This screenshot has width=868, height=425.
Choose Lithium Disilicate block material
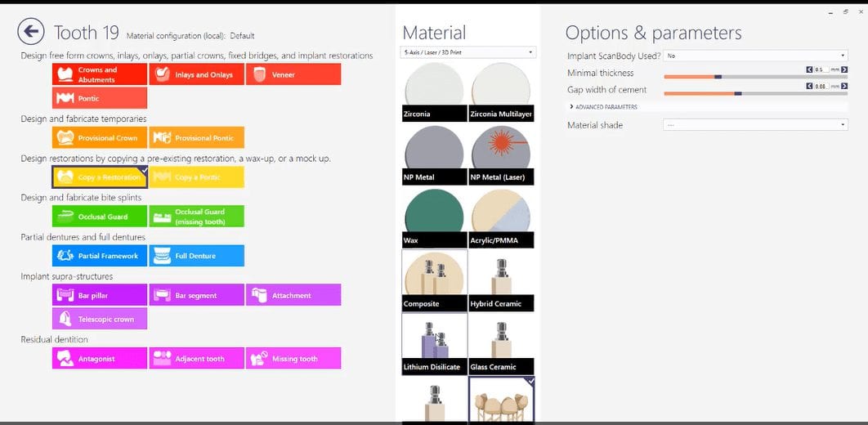point(435,343)
